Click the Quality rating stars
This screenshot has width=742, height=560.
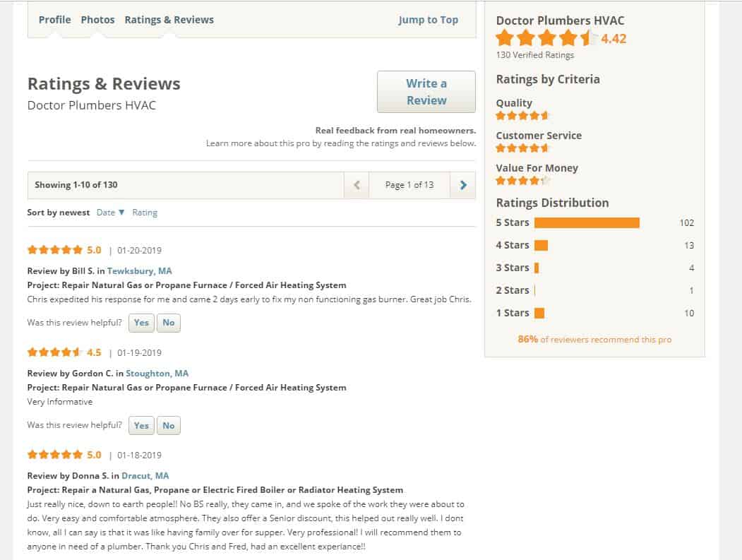(x=522, y=115)
